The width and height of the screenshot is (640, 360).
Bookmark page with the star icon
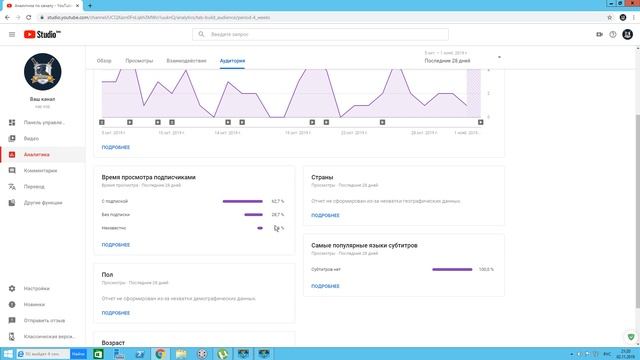tap(610, 18)
